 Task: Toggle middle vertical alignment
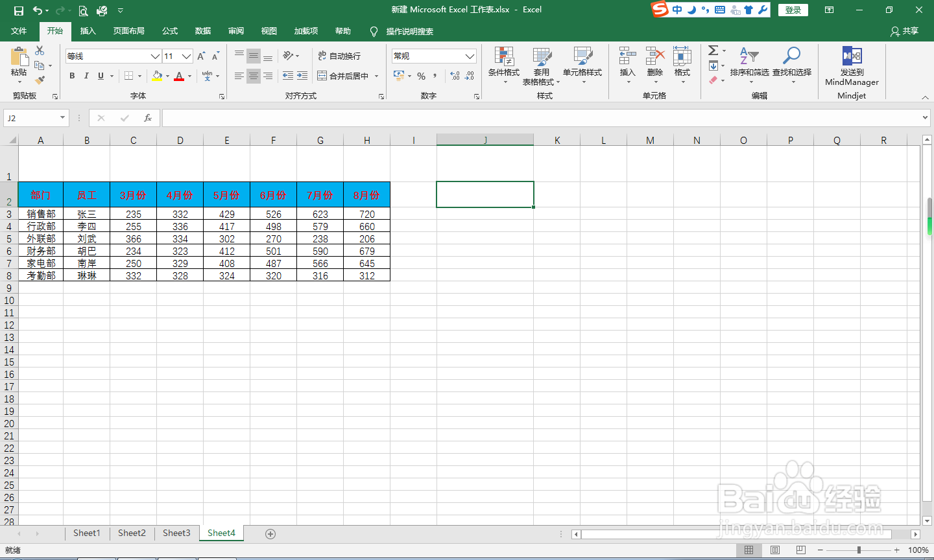click(x=254, y=56)
